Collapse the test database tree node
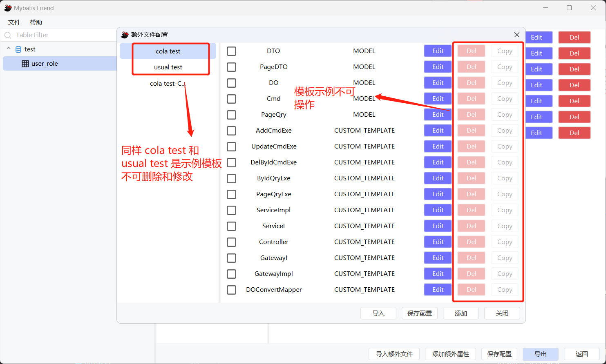606x364 pixels. (9, 49)
